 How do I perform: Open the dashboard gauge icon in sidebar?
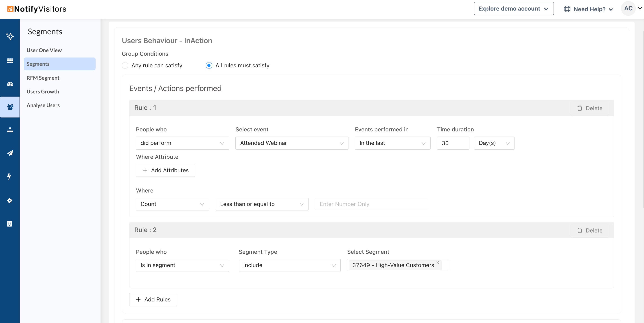(10, 84)
